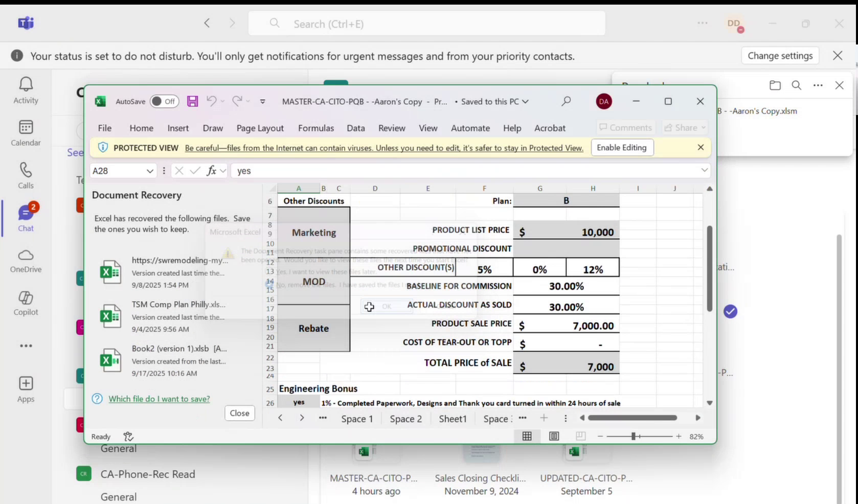This screenshot has height=504, width=858.
Task: Click the Enter checkmark on formula bar
Action: point(195,171)
